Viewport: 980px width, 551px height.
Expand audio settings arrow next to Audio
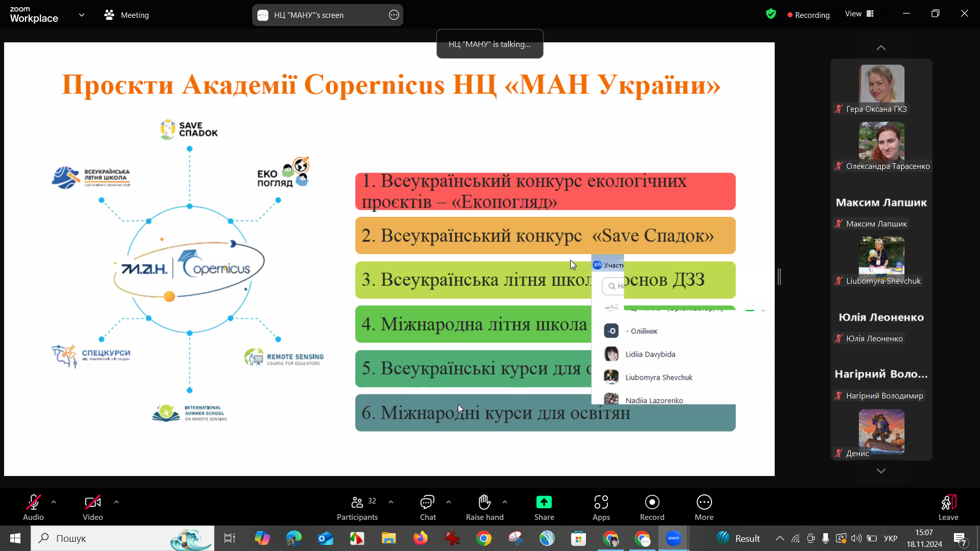coord(54,502)
